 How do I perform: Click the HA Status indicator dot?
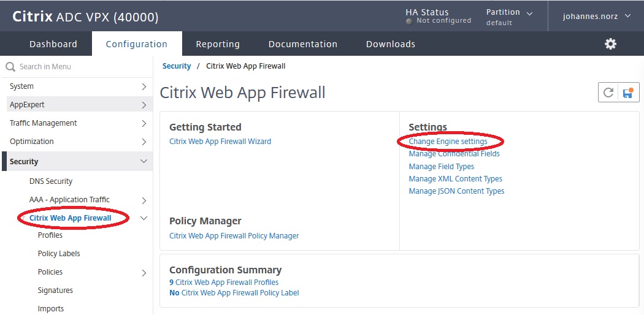(x=409, y=21)
